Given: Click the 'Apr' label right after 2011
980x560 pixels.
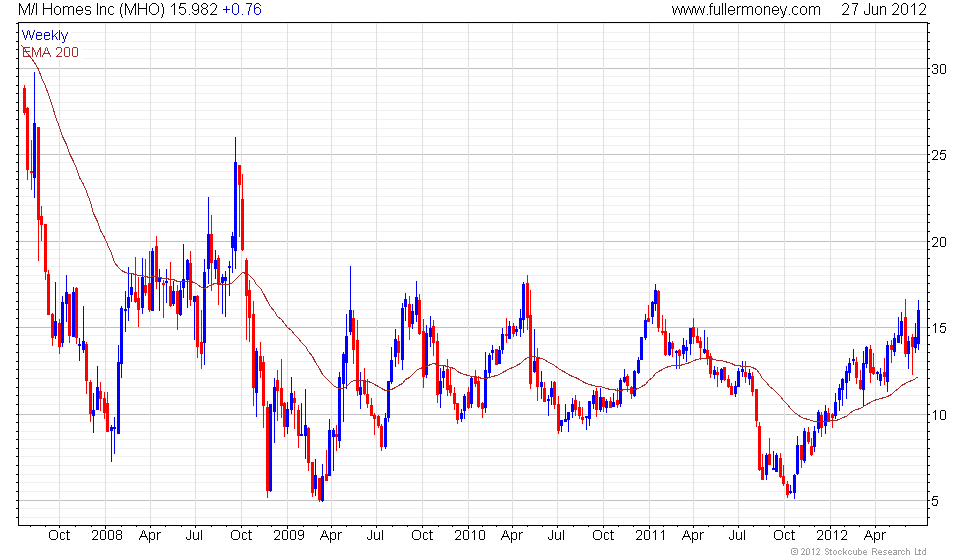Looking at the screenshot, I should point(692,536).
